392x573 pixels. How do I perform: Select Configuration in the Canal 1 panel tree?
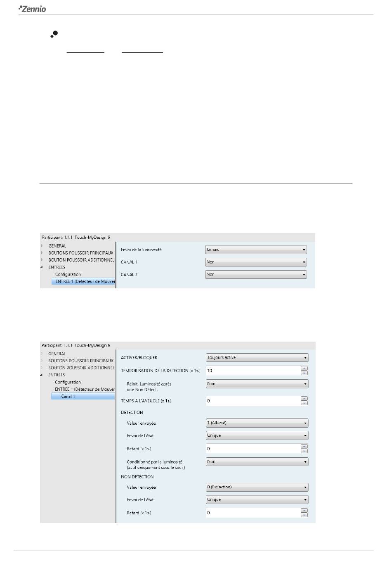[68, 382]
